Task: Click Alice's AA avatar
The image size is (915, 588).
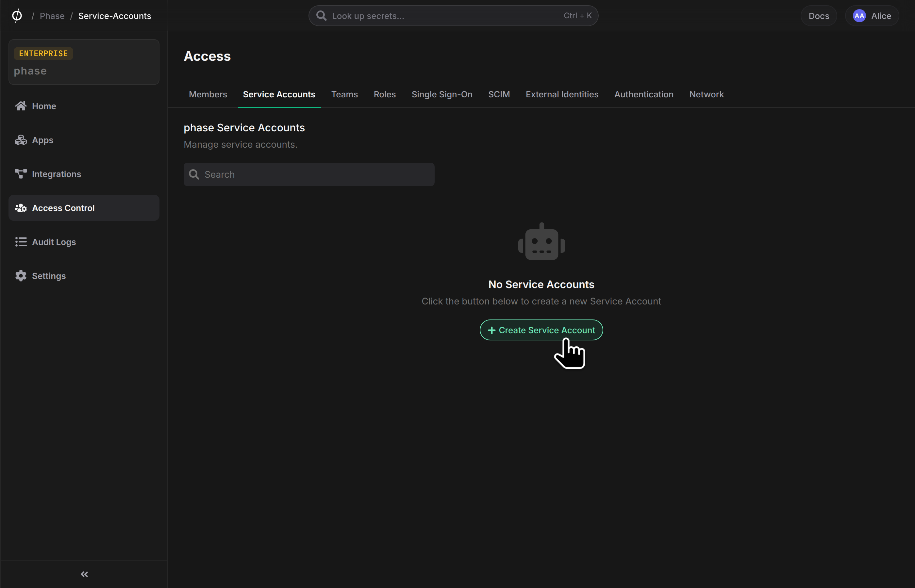Action: (x=859, y=16)
